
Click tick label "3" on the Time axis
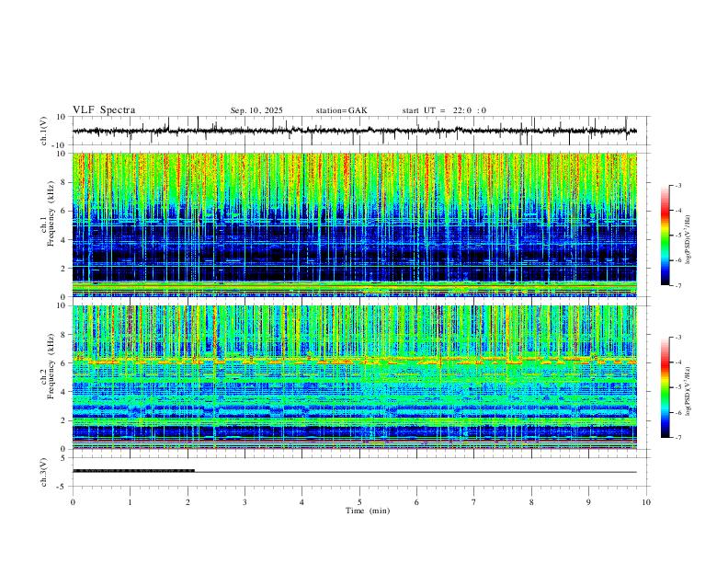[x=245, y=502]
